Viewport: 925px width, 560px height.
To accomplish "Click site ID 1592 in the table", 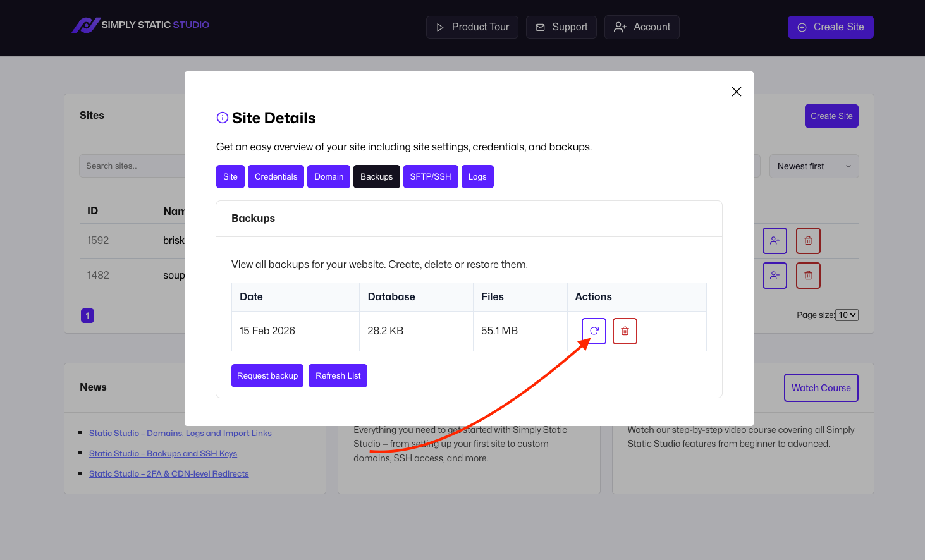I will coord(98,241).
